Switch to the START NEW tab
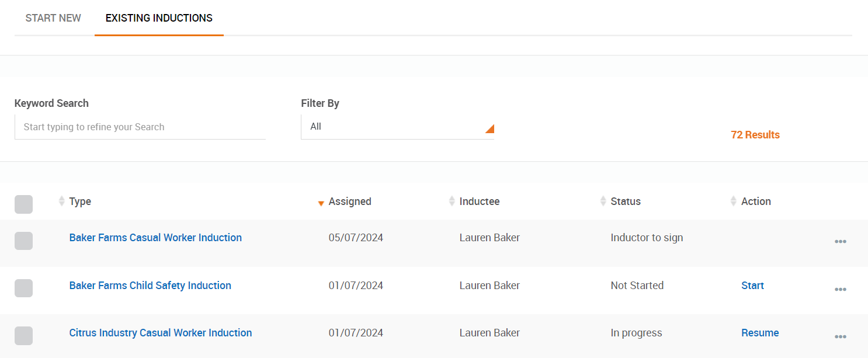The width and height of the screenshot is (868, 358). (53, 18)
